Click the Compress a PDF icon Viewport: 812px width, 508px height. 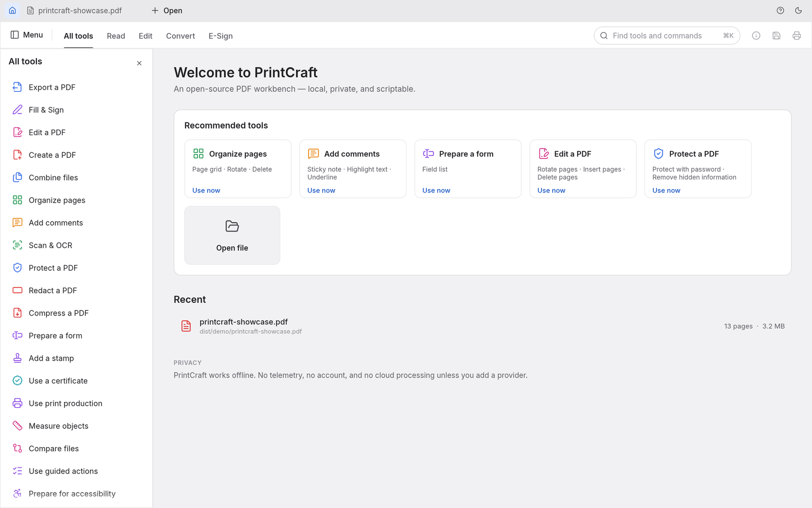(17, 313)
